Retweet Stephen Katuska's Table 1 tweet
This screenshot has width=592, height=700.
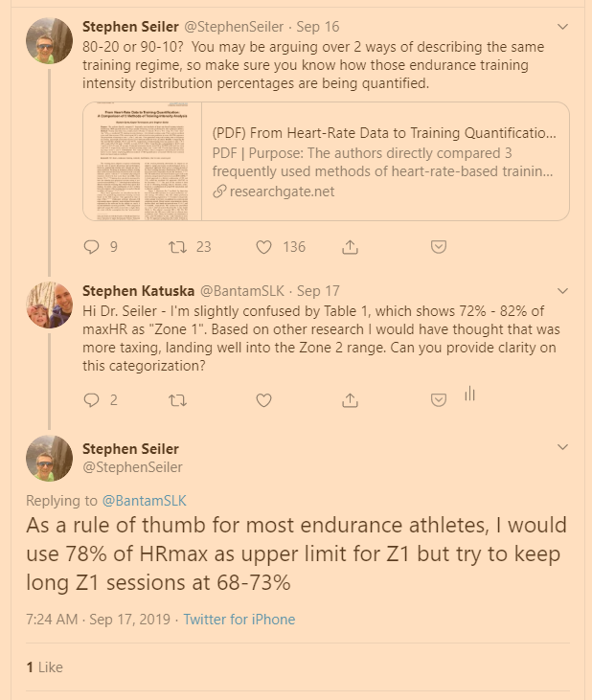click(x=177, y=399)
